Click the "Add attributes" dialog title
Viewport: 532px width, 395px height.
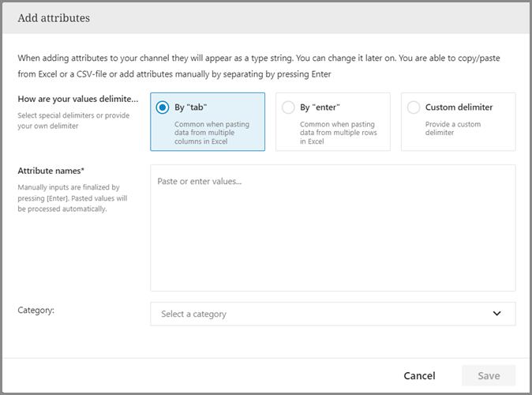[x=52, y=17]
